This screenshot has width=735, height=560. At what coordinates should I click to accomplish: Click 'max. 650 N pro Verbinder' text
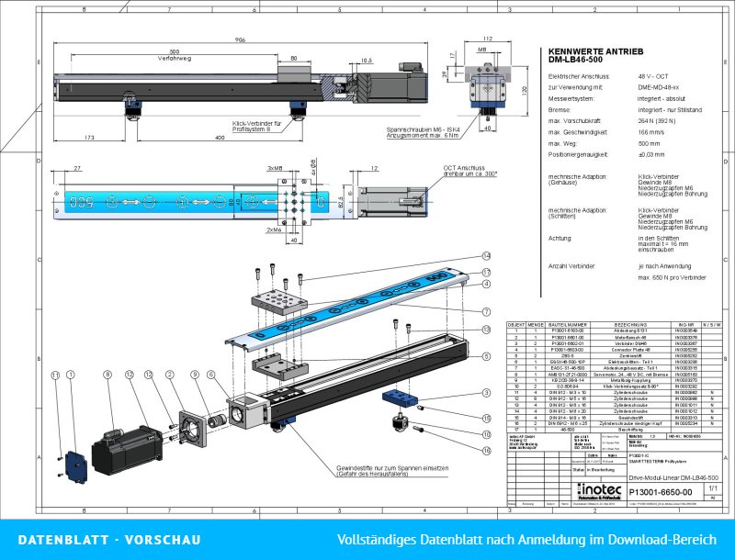tap(672, 277)
